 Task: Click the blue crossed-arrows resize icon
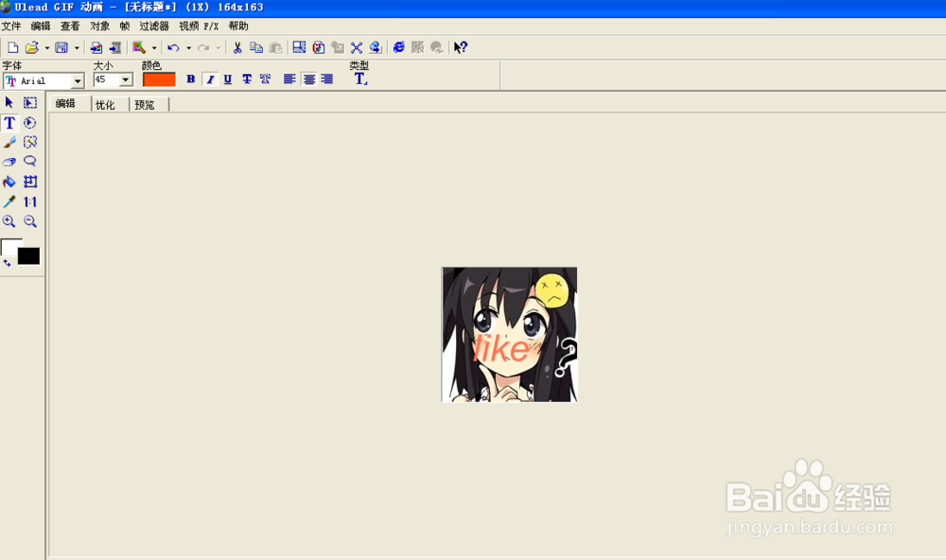[x=357, y=47]
